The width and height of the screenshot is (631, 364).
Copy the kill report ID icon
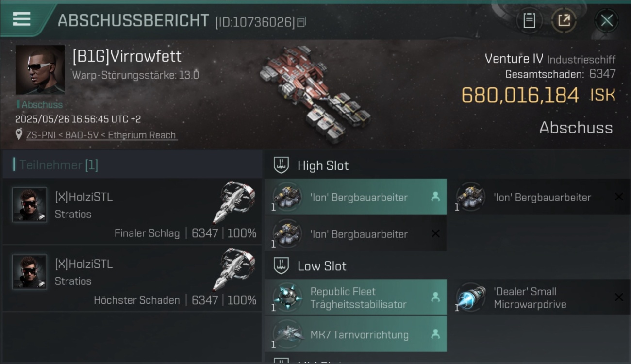301,22
